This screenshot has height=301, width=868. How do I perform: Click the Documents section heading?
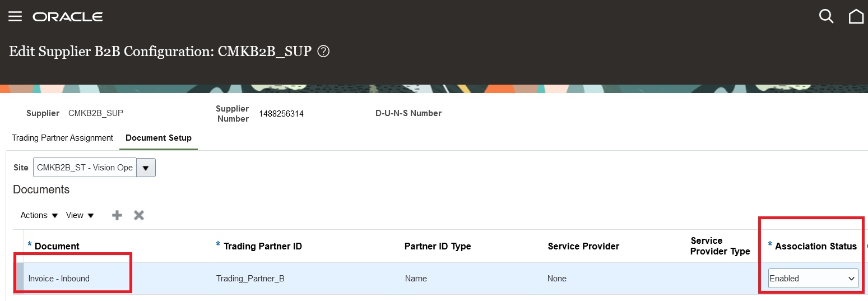click(41, 189)
